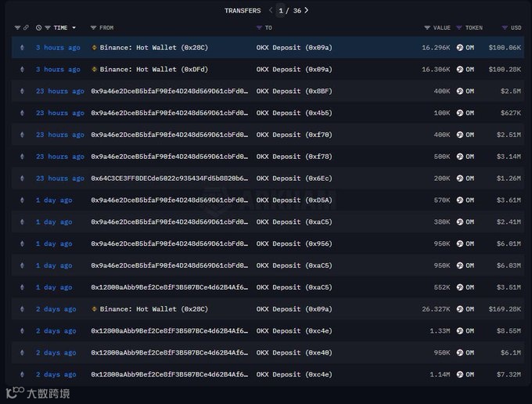Click the Ethereum icon in the 16.296K row

(x=22, y=48)
